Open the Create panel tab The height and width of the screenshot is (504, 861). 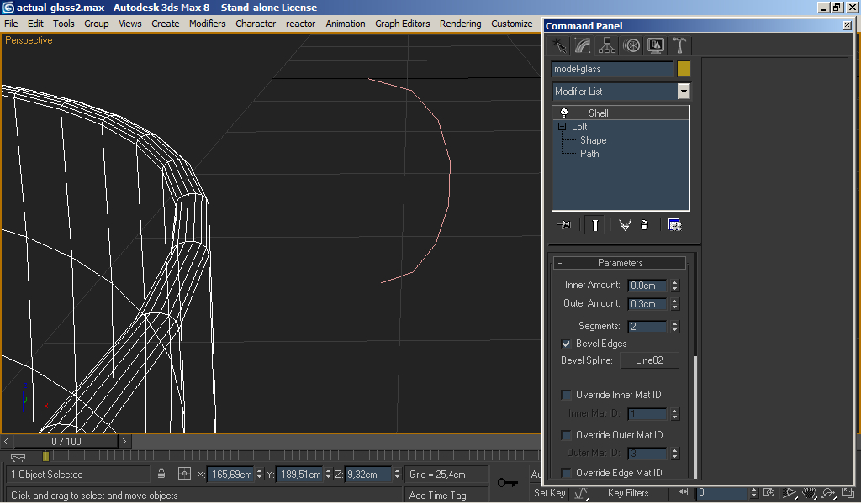559,45
